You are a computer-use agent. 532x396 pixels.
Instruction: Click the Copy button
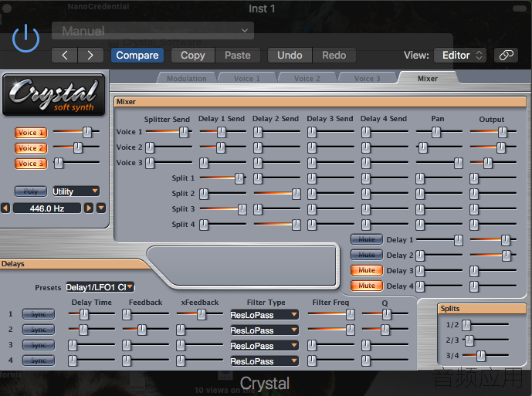[193, 56]
